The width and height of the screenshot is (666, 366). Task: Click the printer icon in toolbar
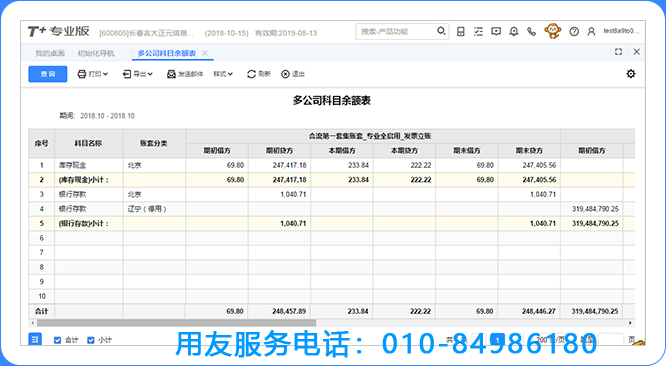(x=82, y=74)
